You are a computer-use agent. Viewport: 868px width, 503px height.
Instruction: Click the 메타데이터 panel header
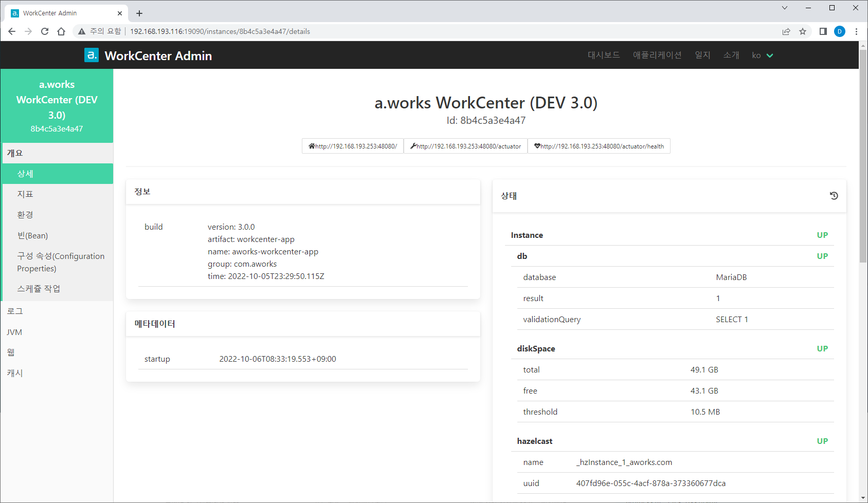pyautogui.click(x=303, y=324)
